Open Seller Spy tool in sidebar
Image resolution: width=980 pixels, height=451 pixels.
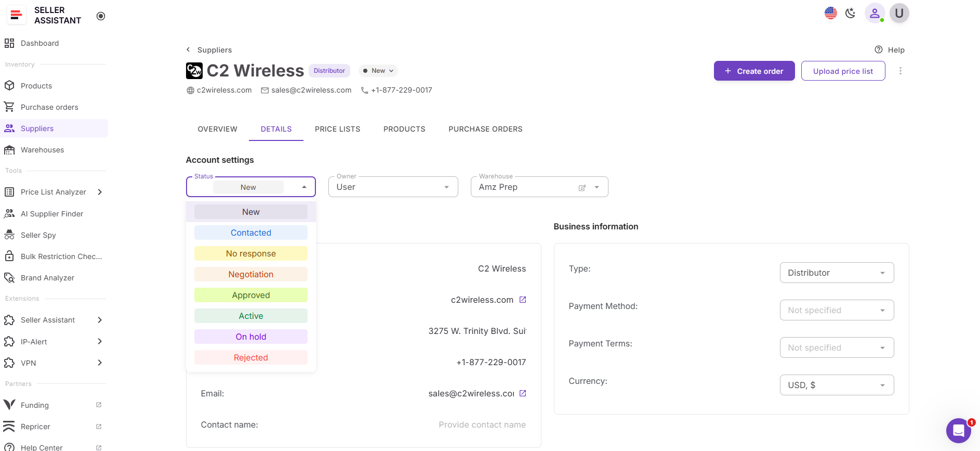(x=38, y=235)
